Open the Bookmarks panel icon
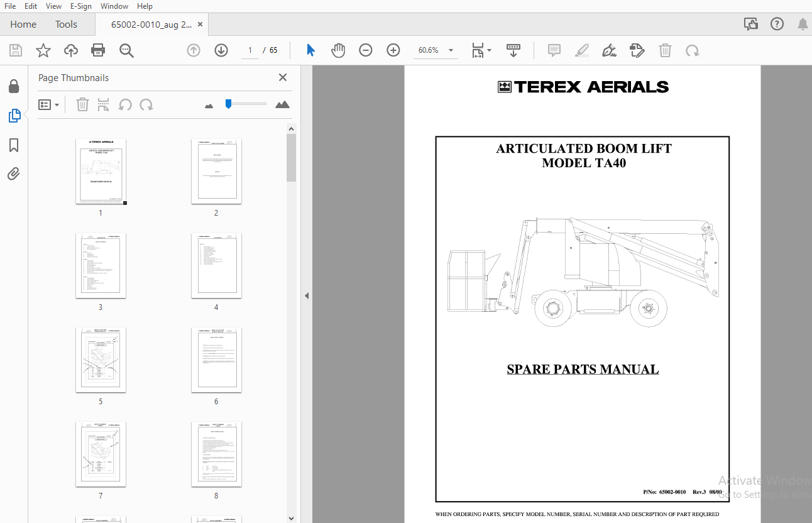The width and height of the screenshot is (812, 523). coord(14,145)
